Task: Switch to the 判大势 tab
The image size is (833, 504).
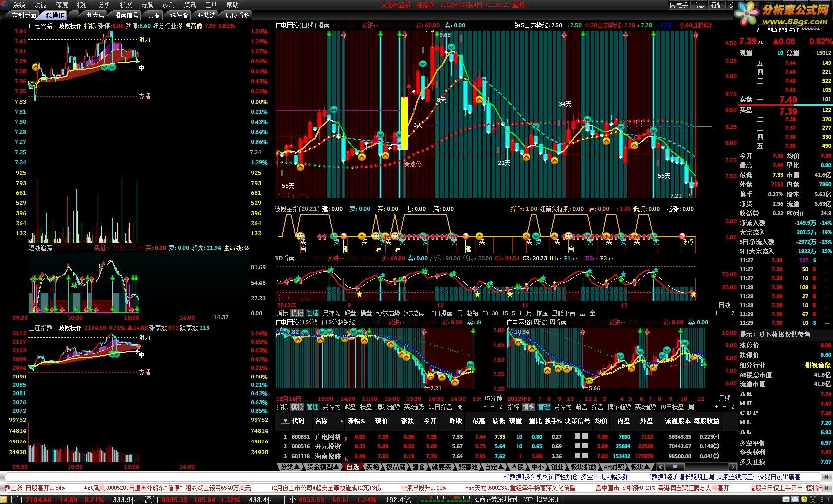Action: point(95,15)
